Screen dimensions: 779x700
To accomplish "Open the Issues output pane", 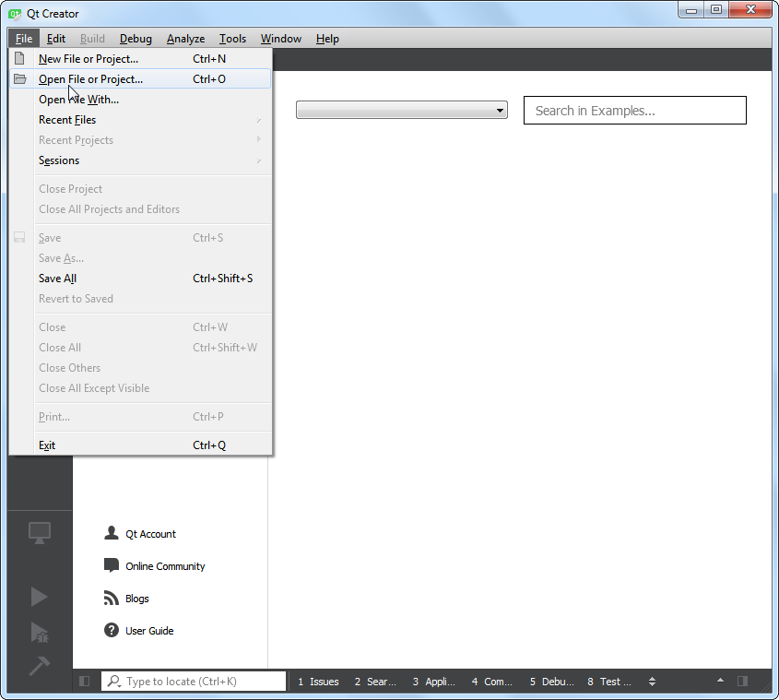I will 318,682.
